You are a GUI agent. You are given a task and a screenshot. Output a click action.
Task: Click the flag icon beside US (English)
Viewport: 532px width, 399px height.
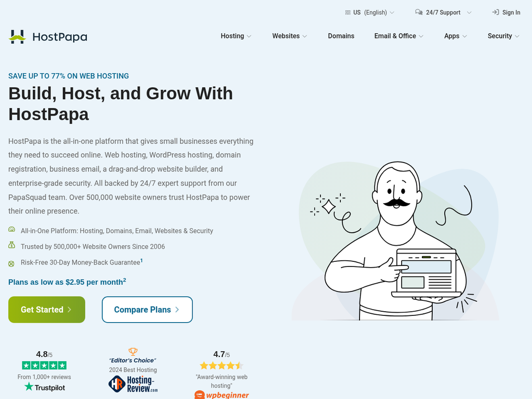click(348, 12)
